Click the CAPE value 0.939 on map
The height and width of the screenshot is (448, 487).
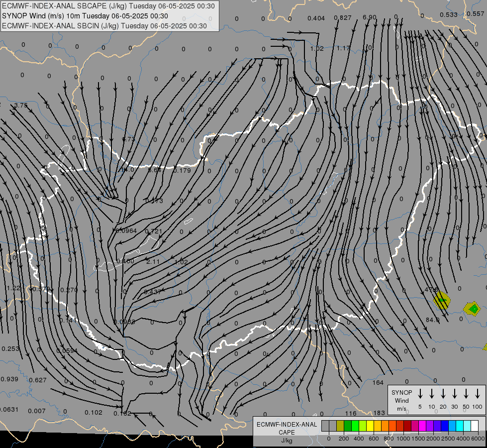pyautogui.click(x=9, y=379)
